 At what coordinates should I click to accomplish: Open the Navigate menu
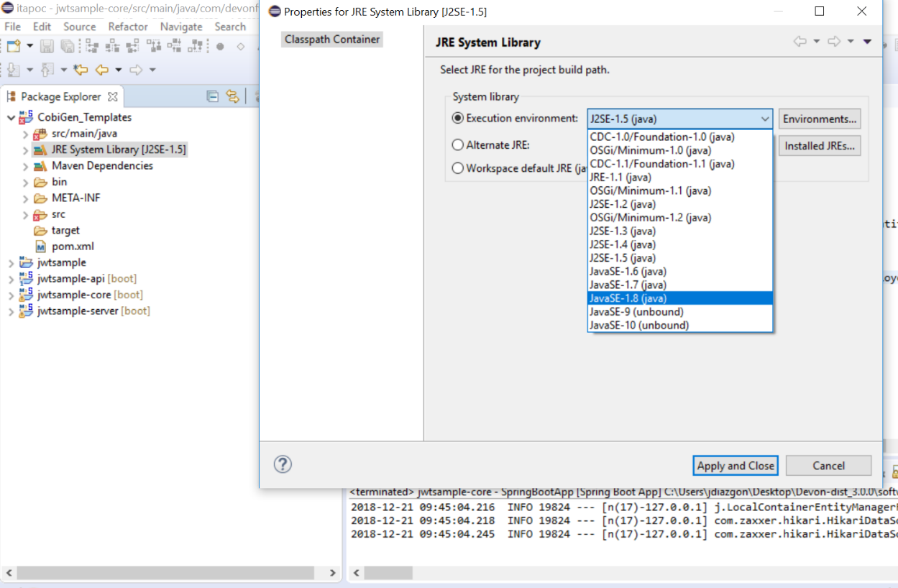coord(181,27)
